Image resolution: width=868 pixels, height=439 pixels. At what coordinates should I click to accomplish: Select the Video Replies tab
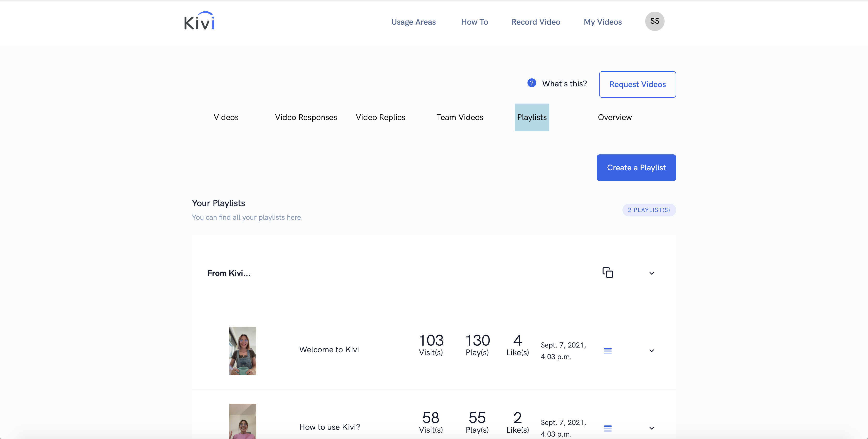pyautogui.click(x=380, y=117)
